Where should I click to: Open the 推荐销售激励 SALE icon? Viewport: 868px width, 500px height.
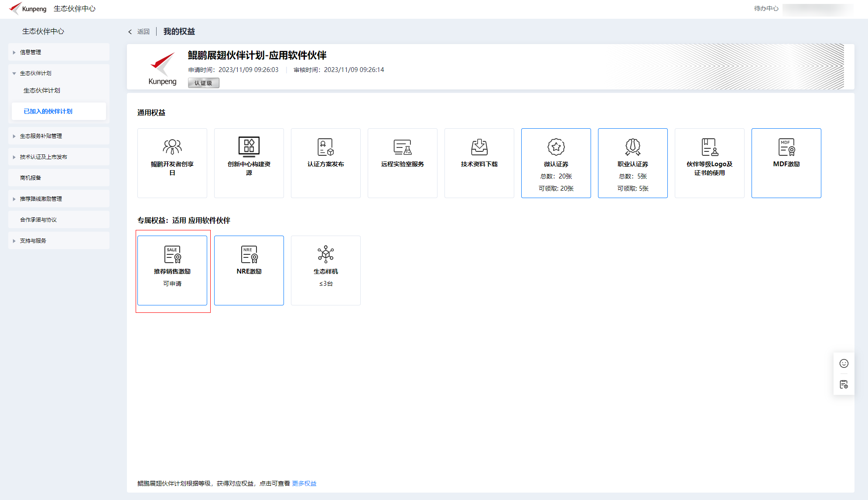172,254
